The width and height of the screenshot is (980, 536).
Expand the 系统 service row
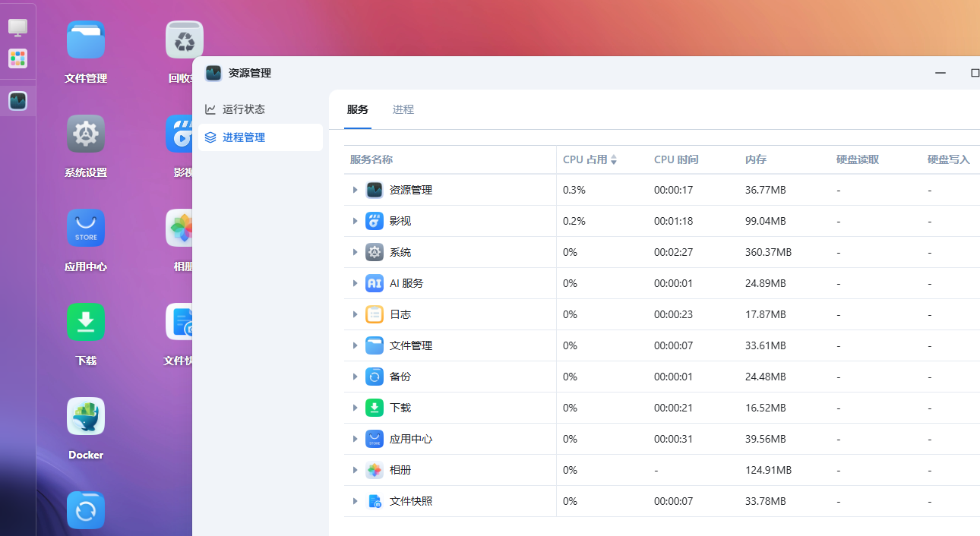(355, 252)
